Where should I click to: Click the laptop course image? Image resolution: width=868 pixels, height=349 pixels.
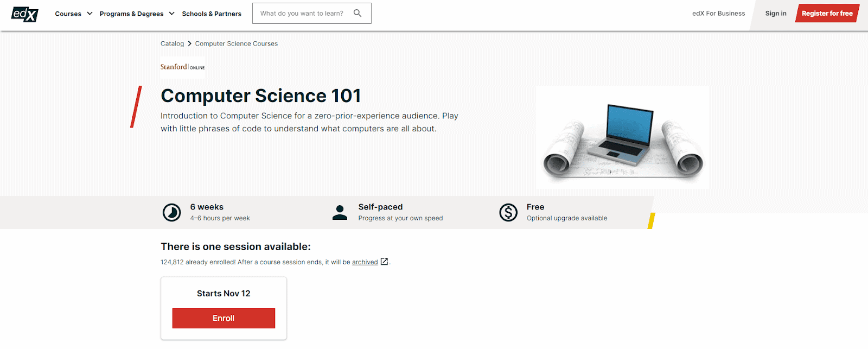[x=622, y=136]
